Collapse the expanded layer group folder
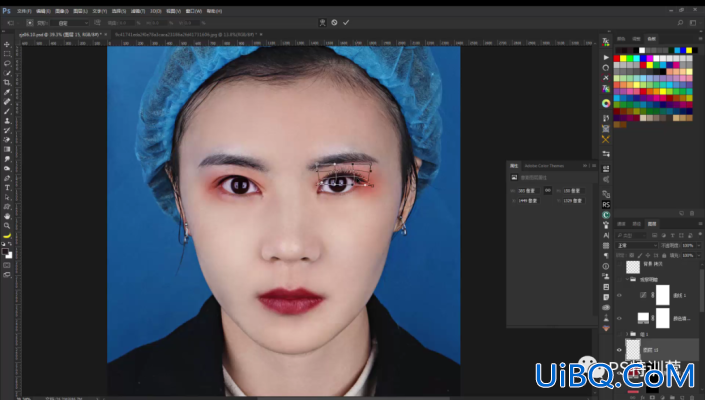Viewport: 705px width, 400px height. 627,279
